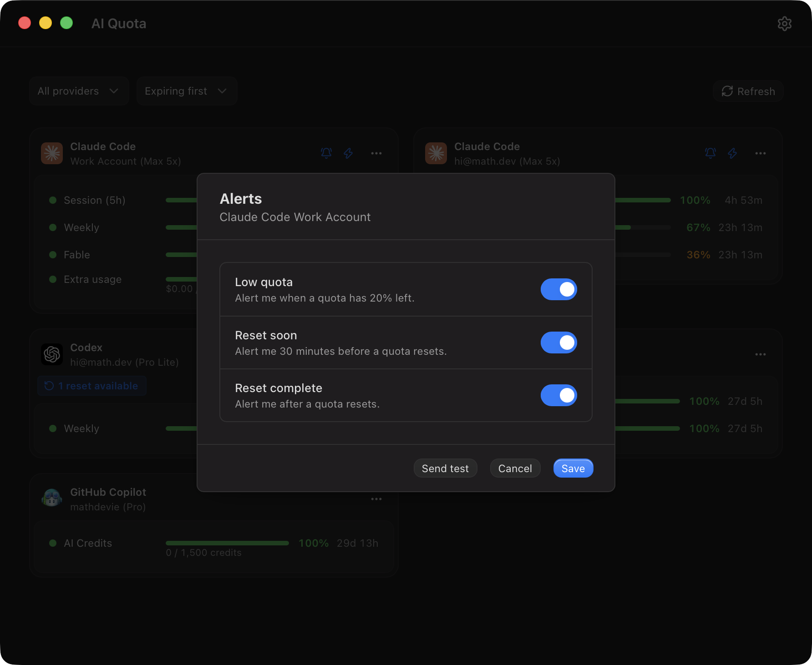Viewport: 812px width, 665px height.
Task: Click the 'Alerts' dialog heading
Action: (241, 199)
